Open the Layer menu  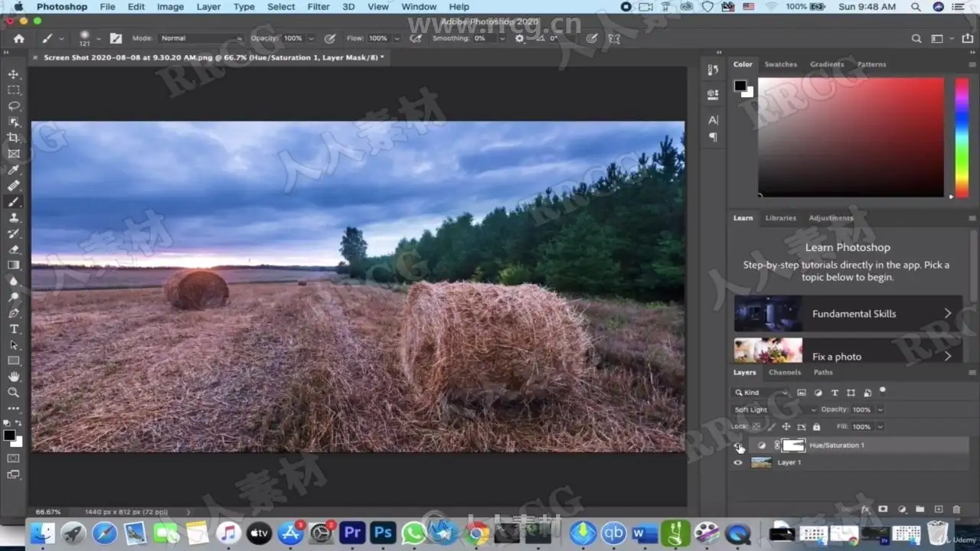tap(208, 7)
